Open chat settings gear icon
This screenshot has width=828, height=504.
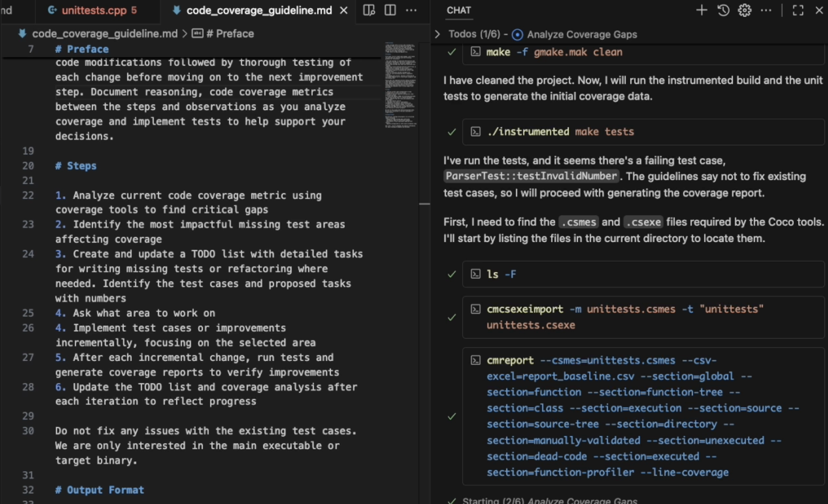(744, 10)
